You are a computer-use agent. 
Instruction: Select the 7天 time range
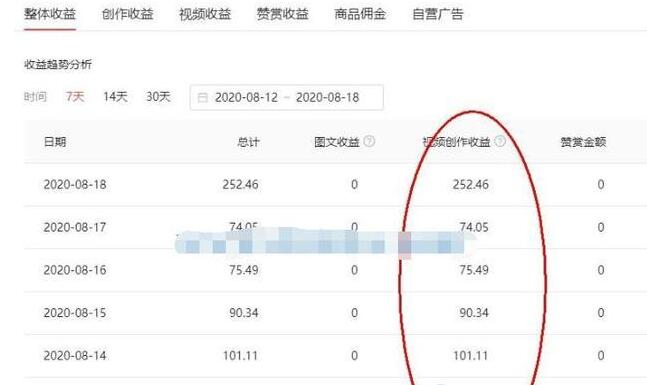coord(75,97)
